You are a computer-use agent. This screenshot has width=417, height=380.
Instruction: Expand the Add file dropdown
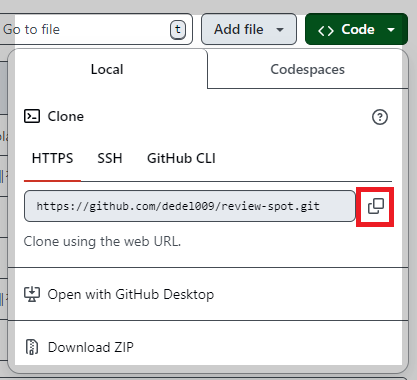(249, 29)
